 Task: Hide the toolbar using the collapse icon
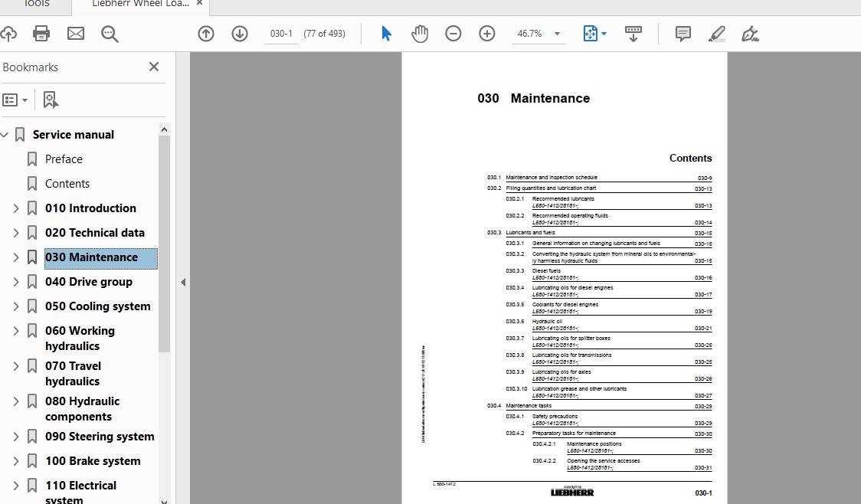633,33
